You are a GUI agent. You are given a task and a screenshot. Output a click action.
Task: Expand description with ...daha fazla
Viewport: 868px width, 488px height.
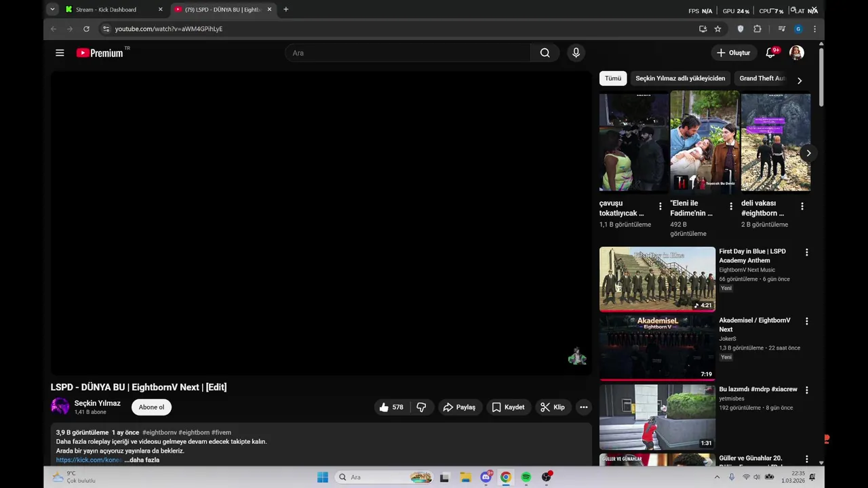point(142,460)
